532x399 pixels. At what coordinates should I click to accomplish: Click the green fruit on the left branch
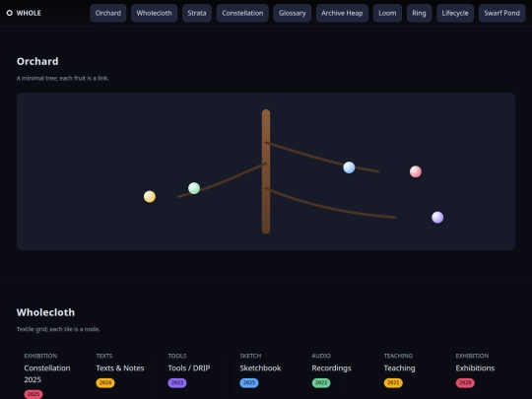(x=194, y=188)
